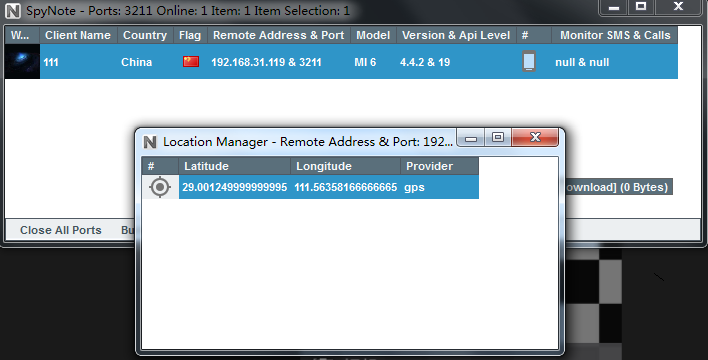Click Version & Api Level column header
The width and height of the screenshot is (708, 360).
[456, 35]
